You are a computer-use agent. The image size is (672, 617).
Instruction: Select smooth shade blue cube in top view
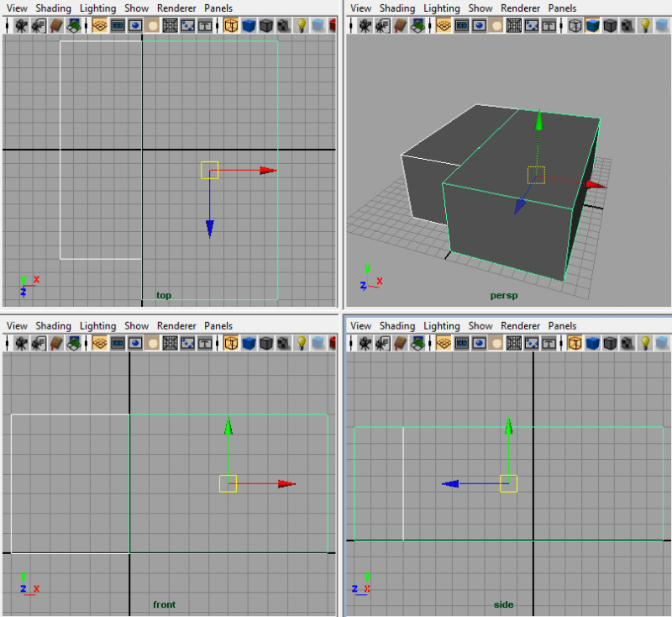(x=249, y=25)
